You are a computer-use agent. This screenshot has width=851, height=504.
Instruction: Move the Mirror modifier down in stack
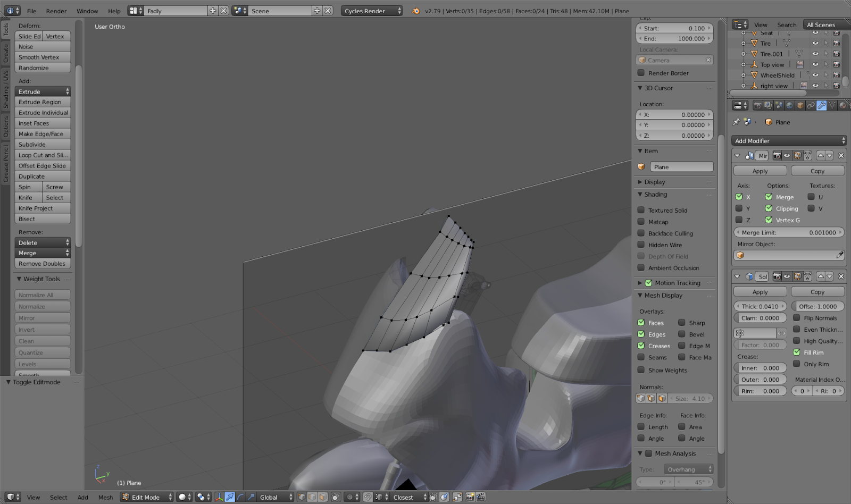(x=830, y=156)
